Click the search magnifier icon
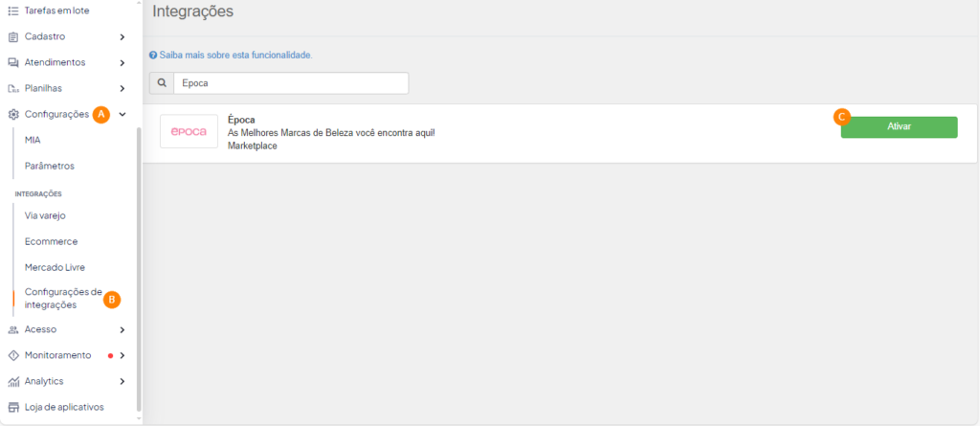 pyautogui.click(x=161, y=83)
